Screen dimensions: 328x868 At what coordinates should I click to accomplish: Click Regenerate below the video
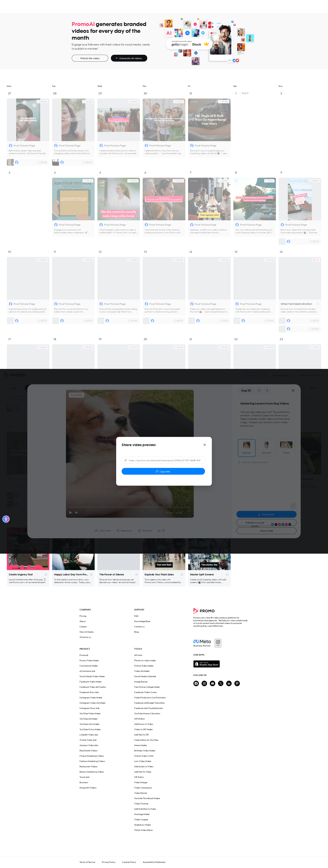(x=125, y=531)
